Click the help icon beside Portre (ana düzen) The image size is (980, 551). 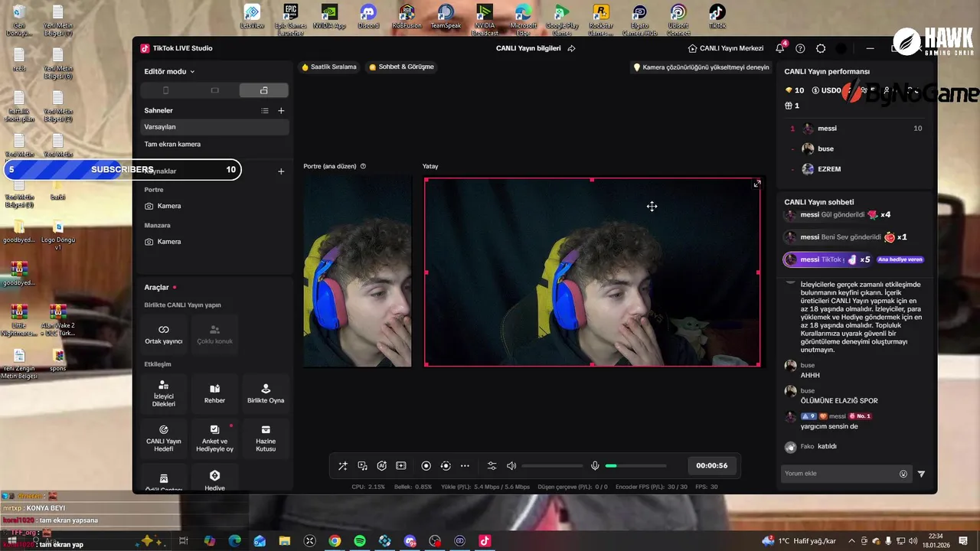pyautogui.click(x=363, y=166)
